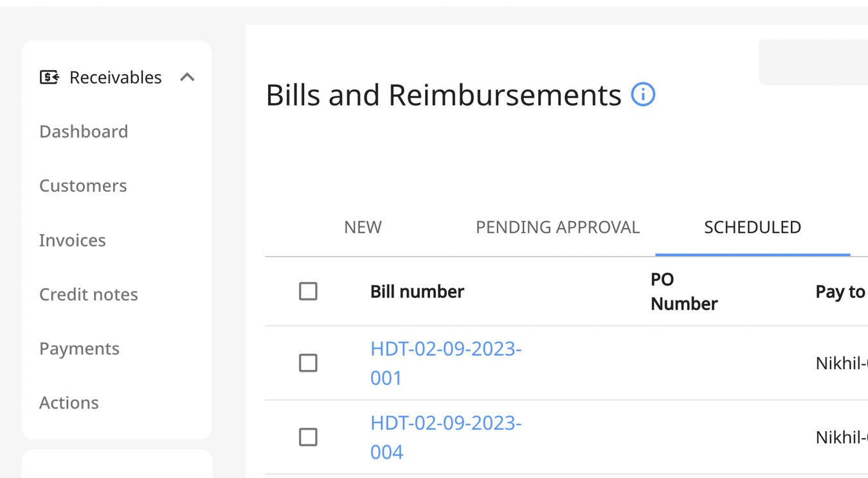868x478 pixels.
Task: Switch to the PENDING APPROVAL tab
Action: [557, 227]
